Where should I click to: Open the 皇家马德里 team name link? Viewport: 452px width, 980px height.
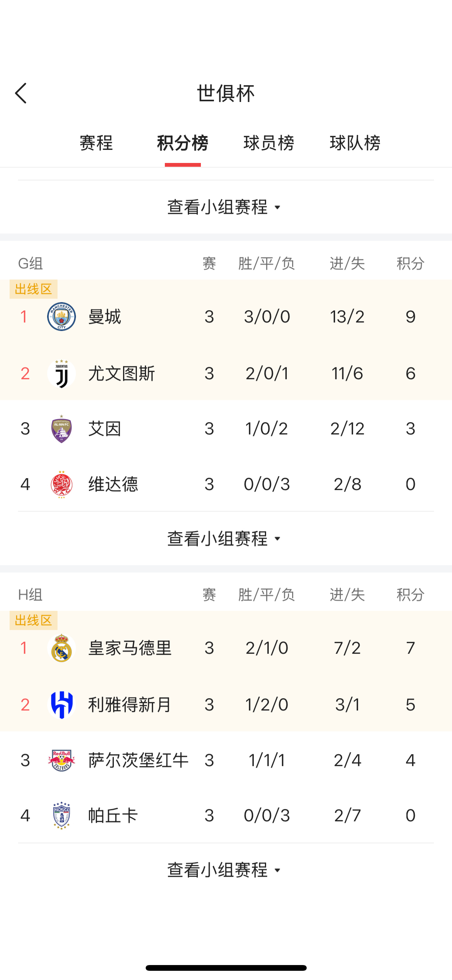pyautogui.click(x=130, y=648)
